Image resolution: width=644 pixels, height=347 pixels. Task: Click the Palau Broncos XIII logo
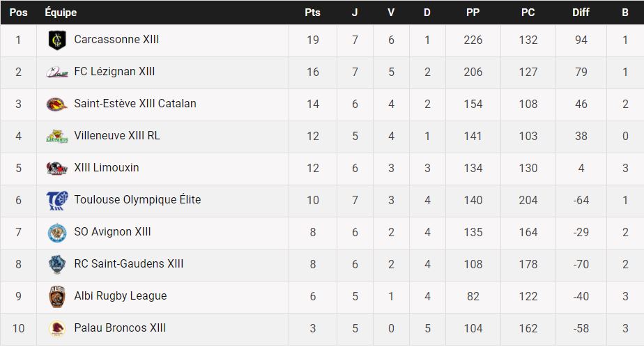pyautogui.click(x=56, y=329)
